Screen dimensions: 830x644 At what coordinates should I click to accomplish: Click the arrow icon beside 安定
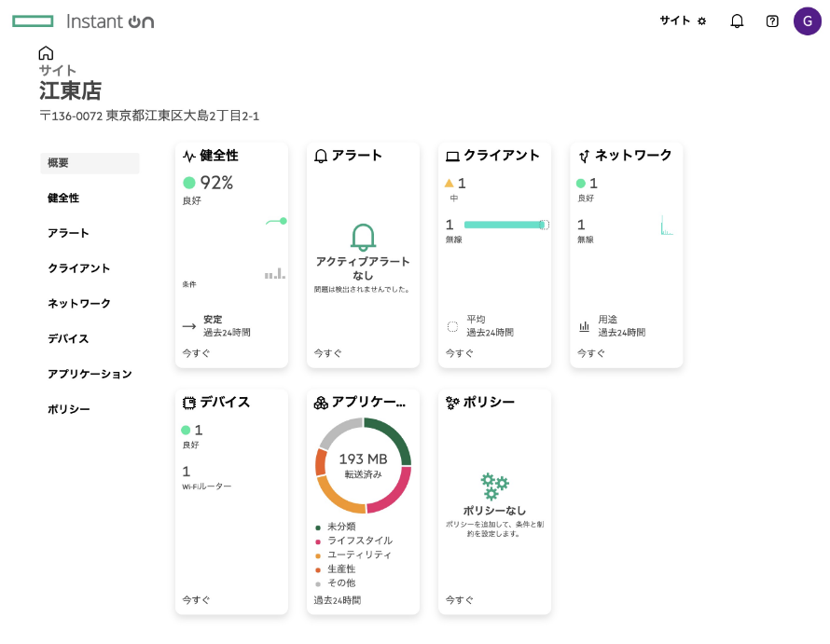(x=189, y=326)
